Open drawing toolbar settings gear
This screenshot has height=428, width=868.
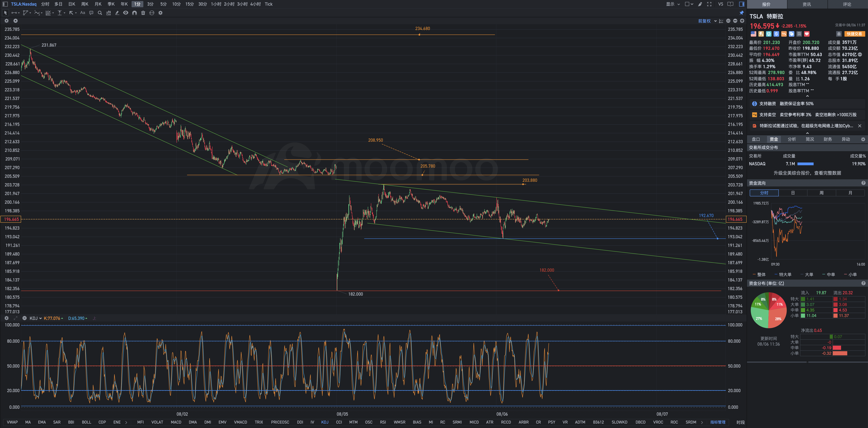click(161, 13)
